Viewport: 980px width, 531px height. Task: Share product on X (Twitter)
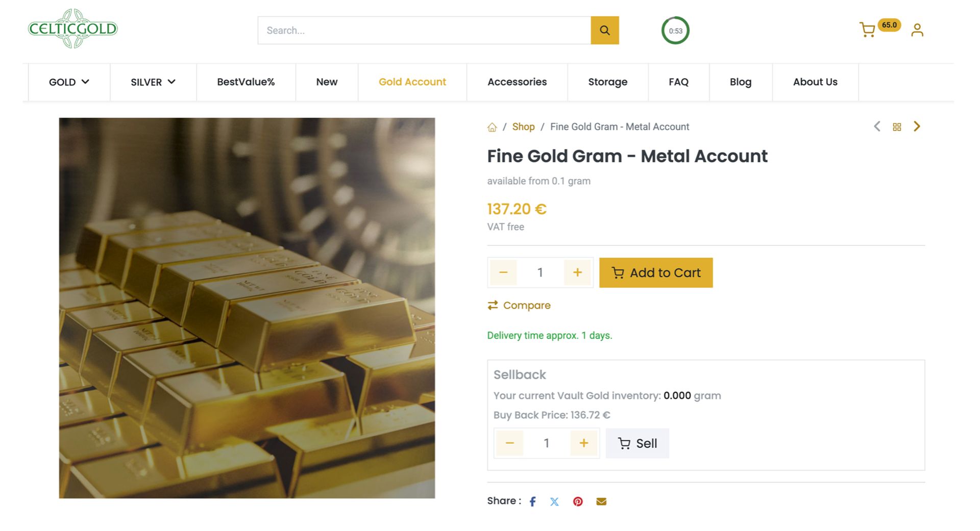coord(554,501)
